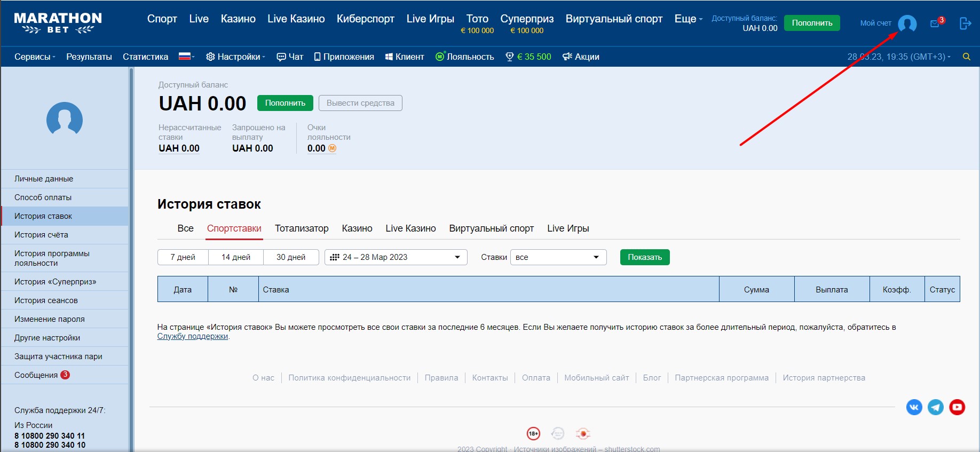Click the large sidebar profile avatar
The width and height of the screenshot is (980, 452).
pos(65,118)
